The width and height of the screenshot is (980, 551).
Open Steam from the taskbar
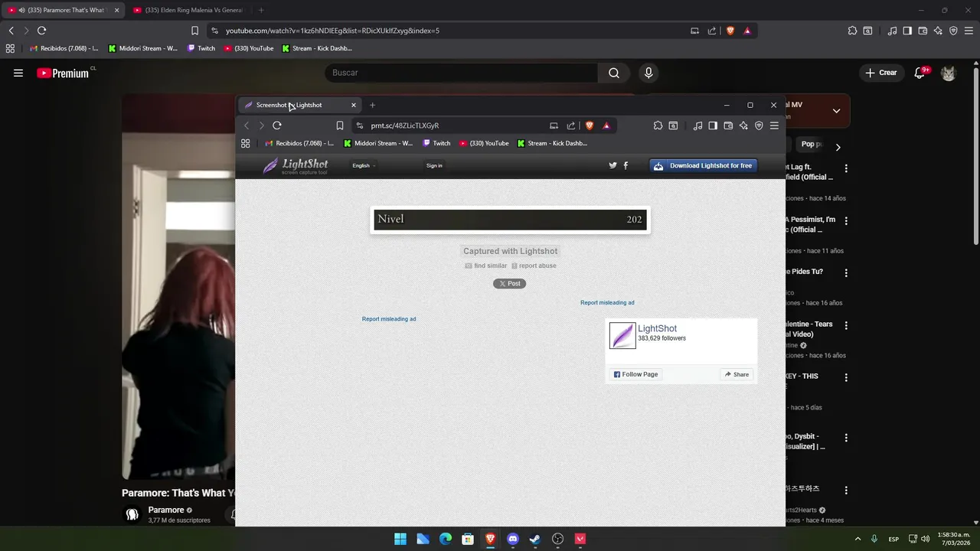[535, 539]
